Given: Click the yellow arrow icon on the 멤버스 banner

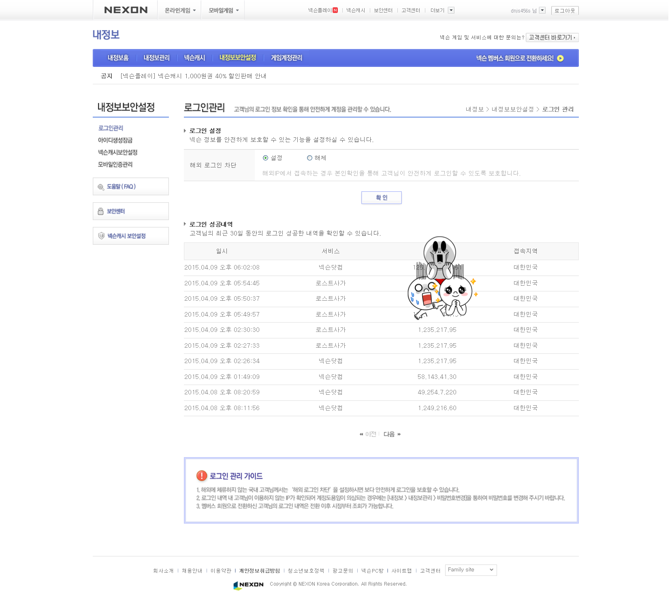Looking at the screenshot, I should point(560,58).
